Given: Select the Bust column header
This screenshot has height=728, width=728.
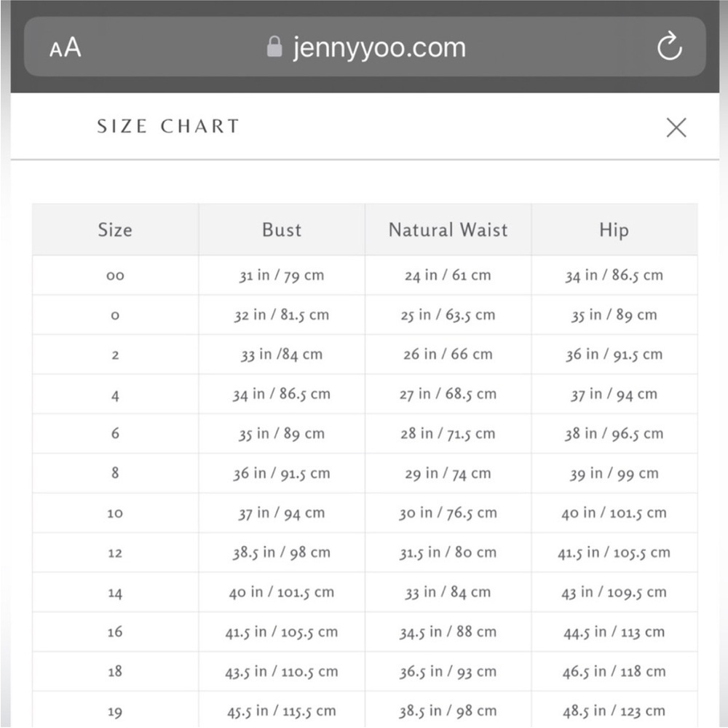Looking at the screenshot, I should click(282, 230).
